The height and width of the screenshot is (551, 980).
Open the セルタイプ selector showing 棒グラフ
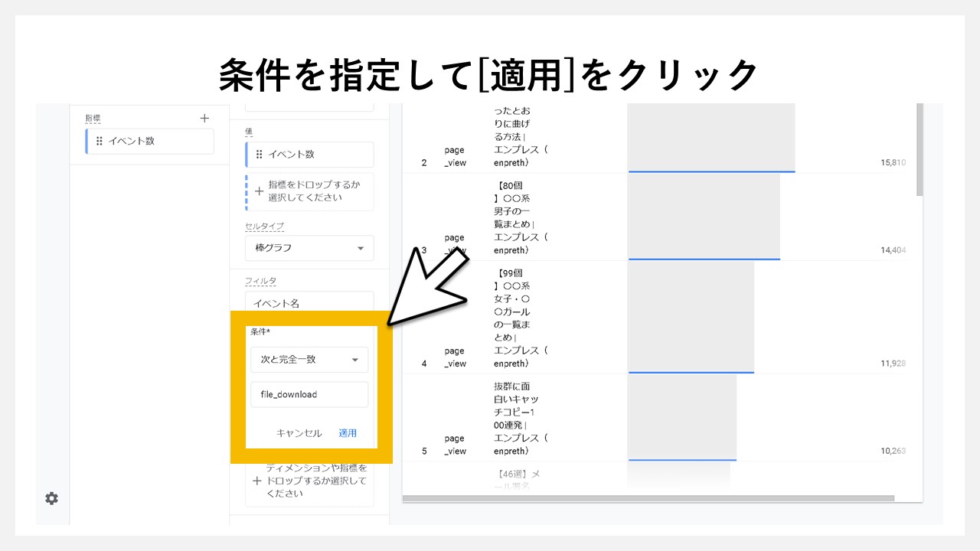click(x=309, y=248)
